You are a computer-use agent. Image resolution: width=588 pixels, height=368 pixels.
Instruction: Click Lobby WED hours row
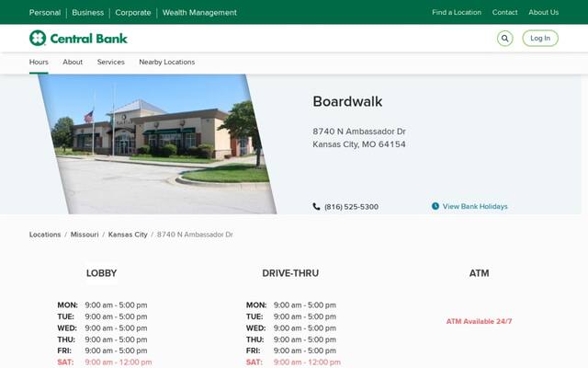102,328
